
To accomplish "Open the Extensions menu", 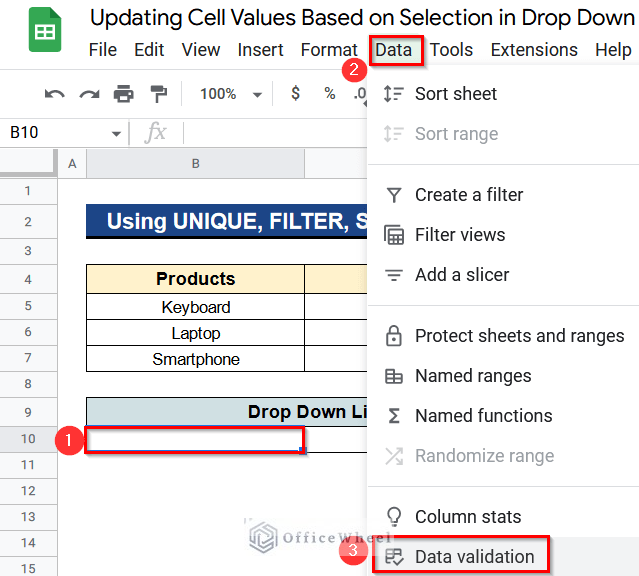I will click(x=534, y=50).
